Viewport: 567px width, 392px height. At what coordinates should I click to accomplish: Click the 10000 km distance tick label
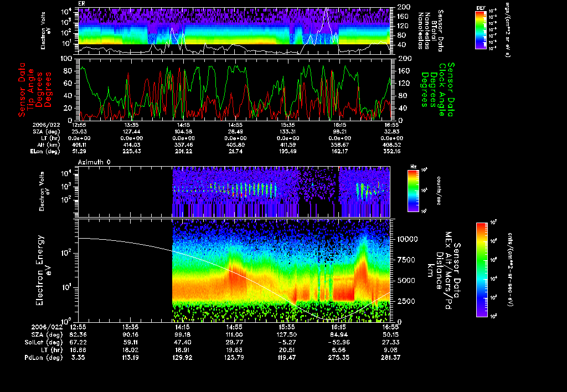point(408,239)
